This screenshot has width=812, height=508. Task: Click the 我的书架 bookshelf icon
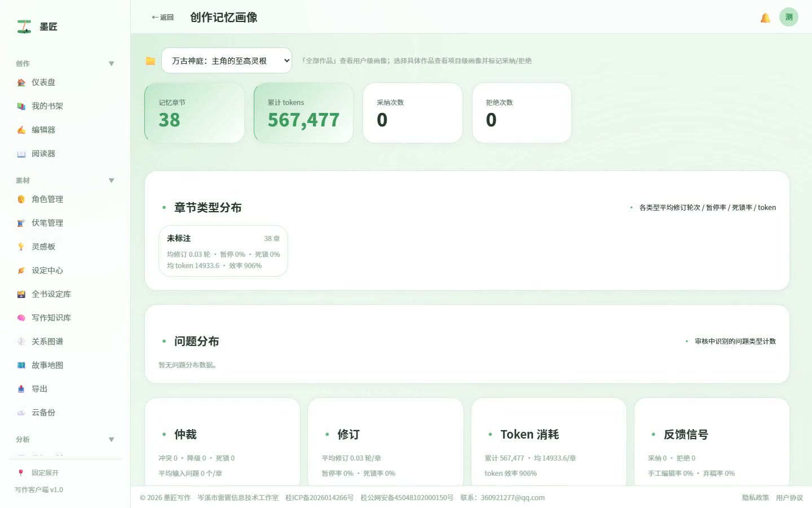click(x=21, y=106)
